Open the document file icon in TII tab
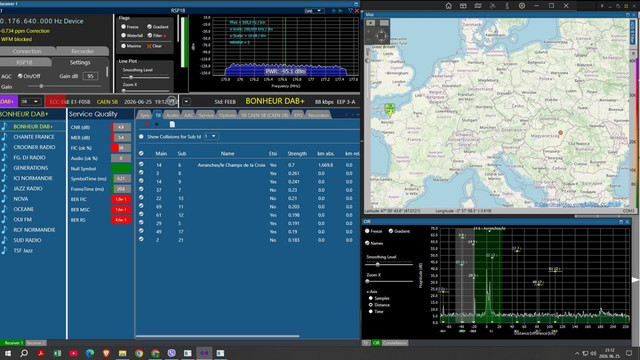 pyautogui.click(x=172, y=124)
